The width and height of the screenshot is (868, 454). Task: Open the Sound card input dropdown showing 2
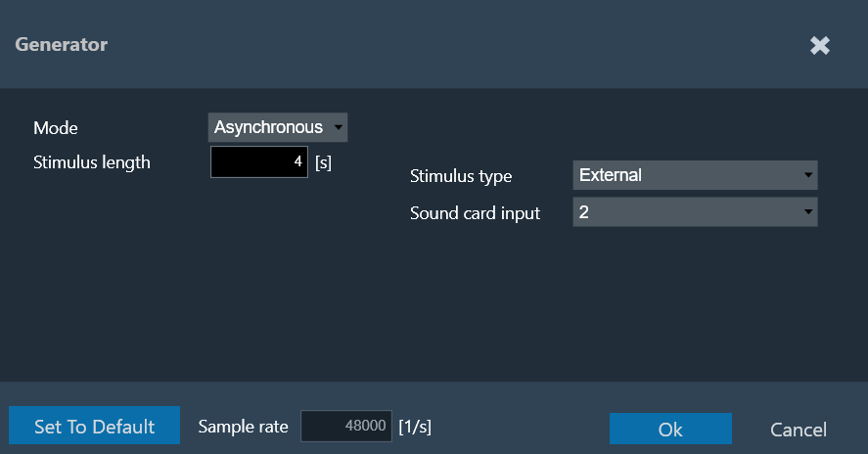coord(696,212)
